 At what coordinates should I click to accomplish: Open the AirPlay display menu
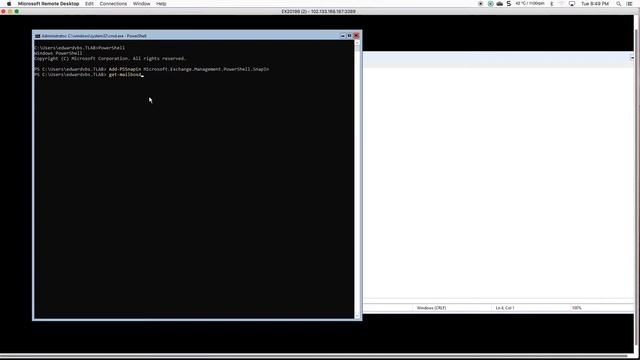(572, 4)
